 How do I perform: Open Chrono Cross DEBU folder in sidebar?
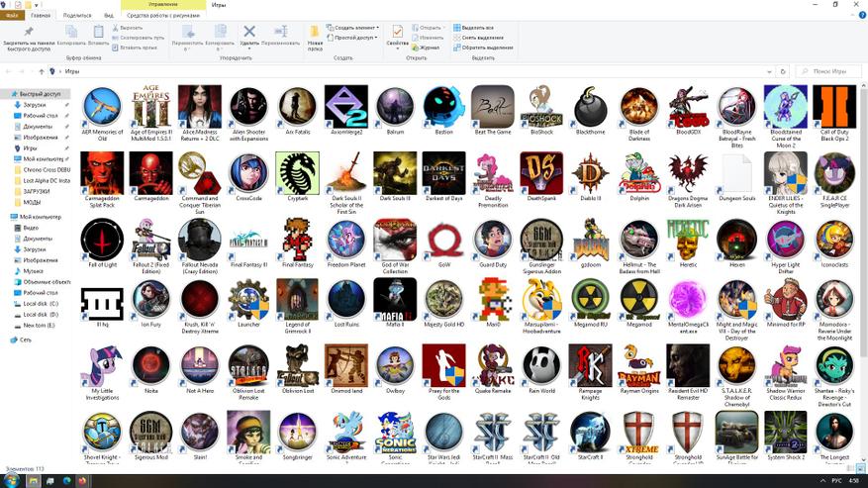tap(43, 169)
